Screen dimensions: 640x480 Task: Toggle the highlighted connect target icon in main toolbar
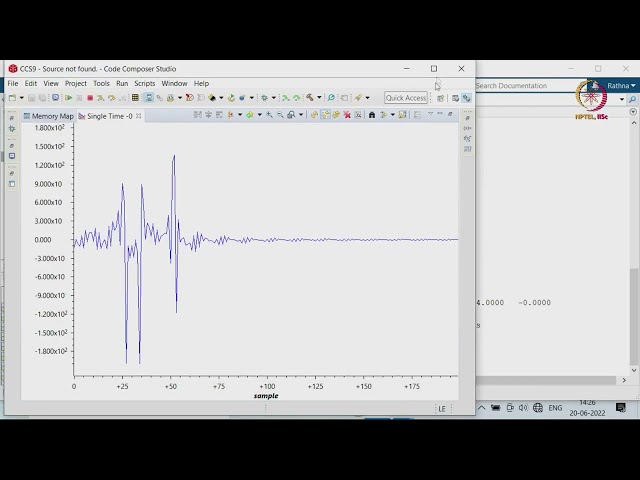tap(149, 98)
